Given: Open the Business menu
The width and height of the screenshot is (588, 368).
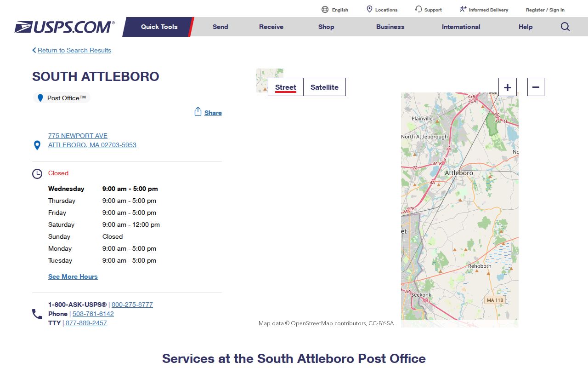Looking at the screenshot, I should [x=390, y=27].
